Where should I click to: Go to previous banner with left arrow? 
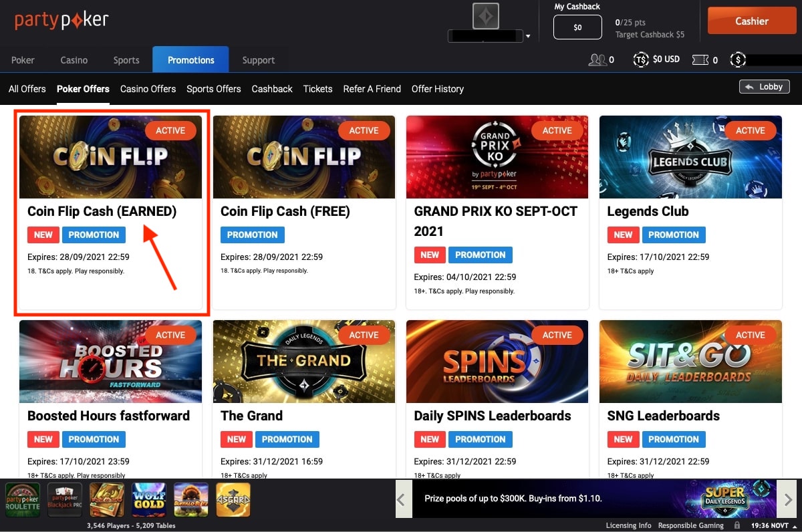click(403, 499)
